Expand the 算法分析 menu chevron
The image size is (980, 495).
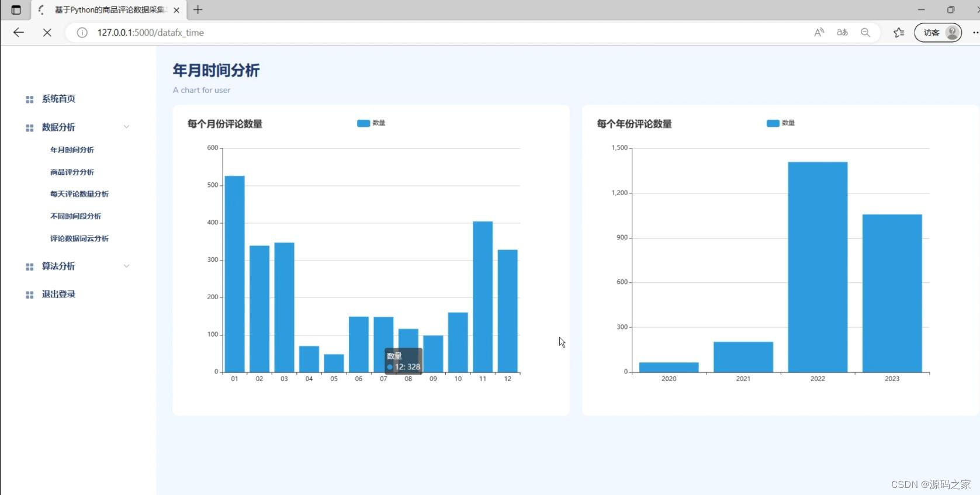click(x=126, y=266)
